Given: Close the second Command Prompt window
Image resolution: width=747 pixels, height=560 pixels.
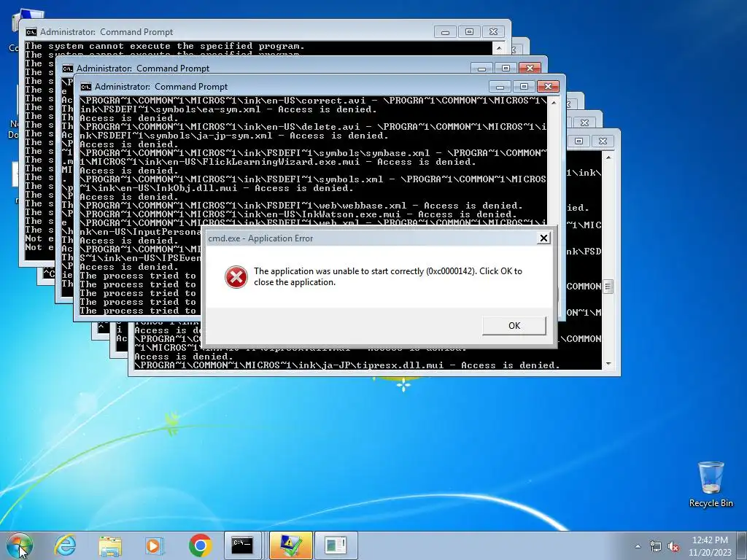Looking at the screenshot, I should (530, 68).
